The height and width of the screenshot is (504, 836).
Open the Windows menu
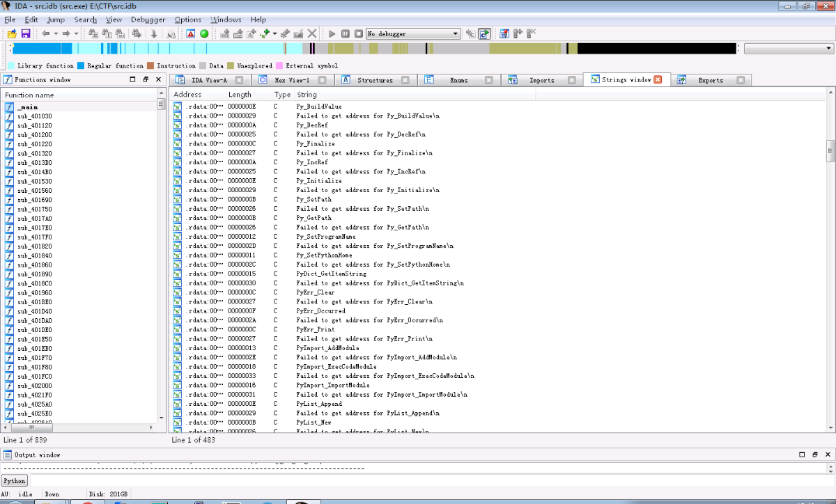pyautogui.click(x=226, y=19)
